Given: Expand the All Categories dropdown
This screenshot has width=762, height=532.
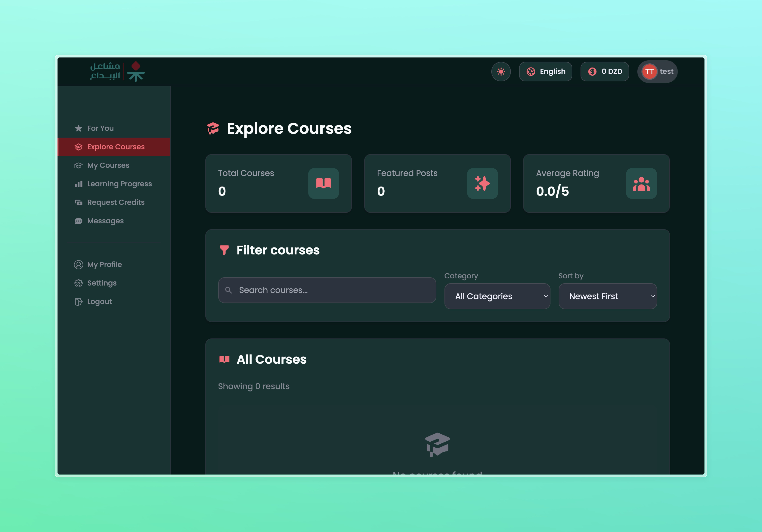Looking at the screenshot, I should click(x=497, y=296).
